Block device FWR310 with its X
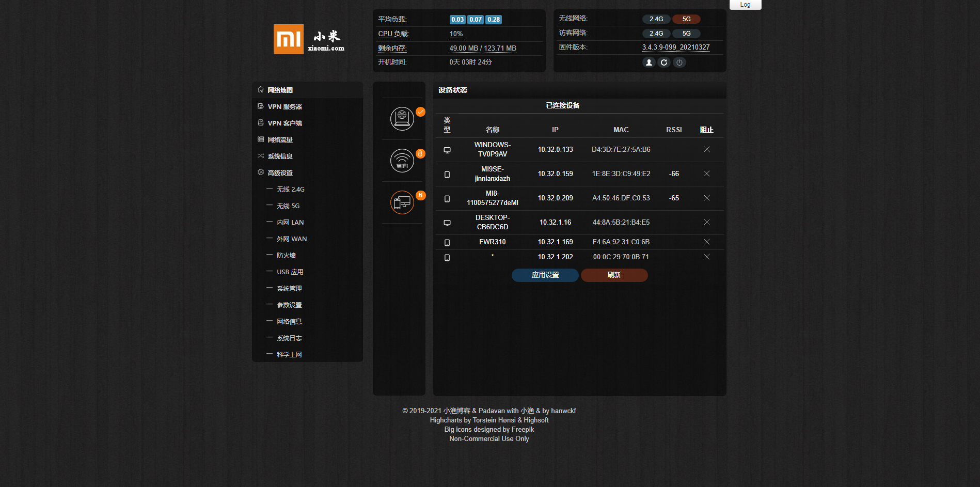This screenshot has height=487, width=980. point(707,242)
